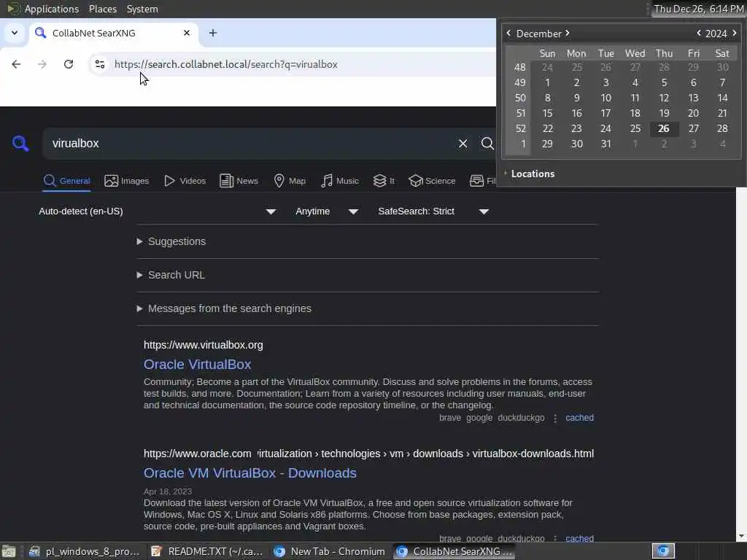
Task: Open a new browser tab
Action: (213, 33)
